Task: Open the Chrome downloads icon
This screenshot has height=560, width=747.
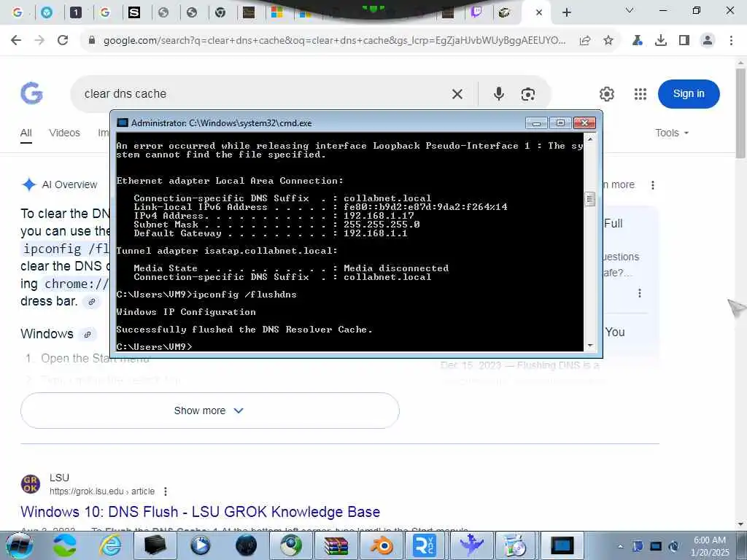Action: tap(661, 41)
